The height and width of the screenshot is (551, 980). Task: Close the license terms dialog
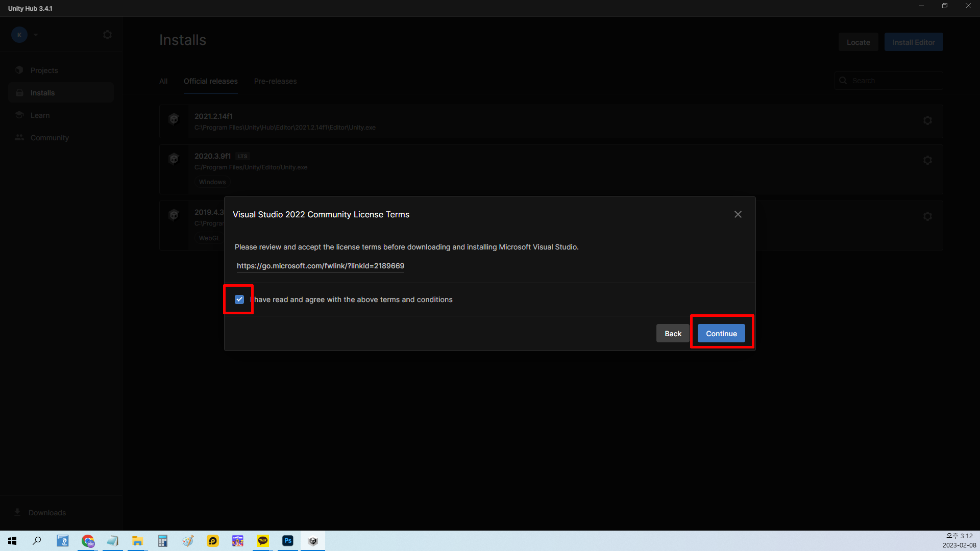(738, 214)
